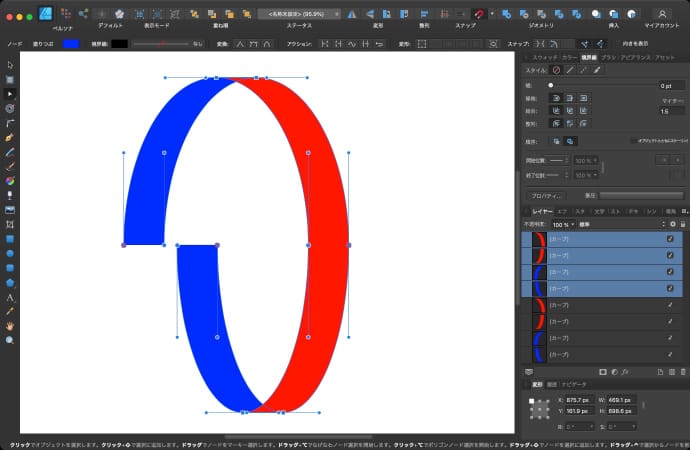690x450 pixels.
Task: Switch to the スウォッチ (Swatches) tab
Action: point(545,56)
